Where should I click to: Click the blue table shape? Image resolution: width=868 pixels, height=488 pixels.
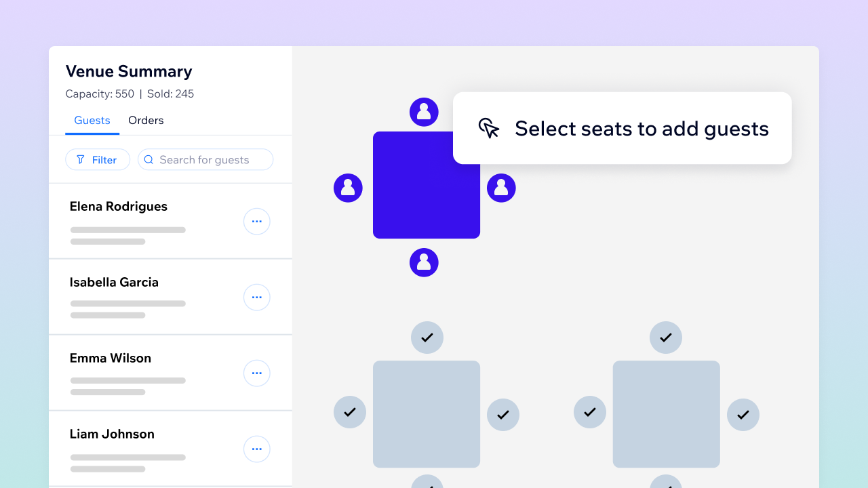427,185
